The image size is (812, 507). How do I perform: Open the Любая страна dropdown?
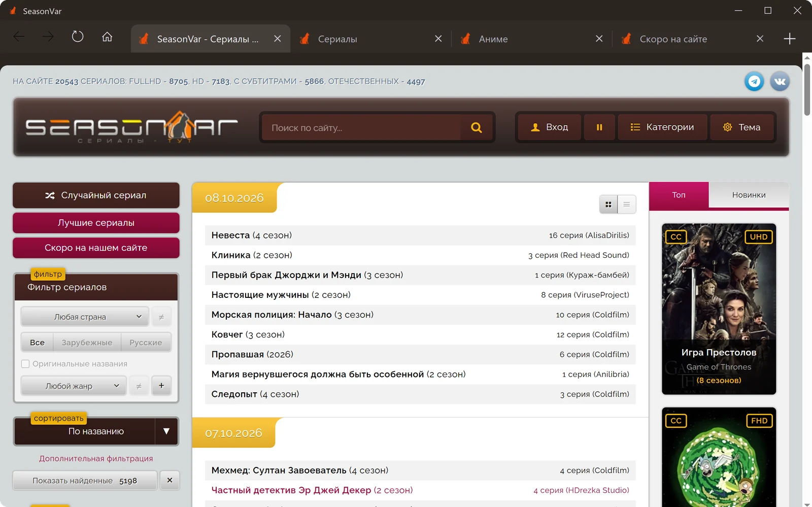coord(85,317)
